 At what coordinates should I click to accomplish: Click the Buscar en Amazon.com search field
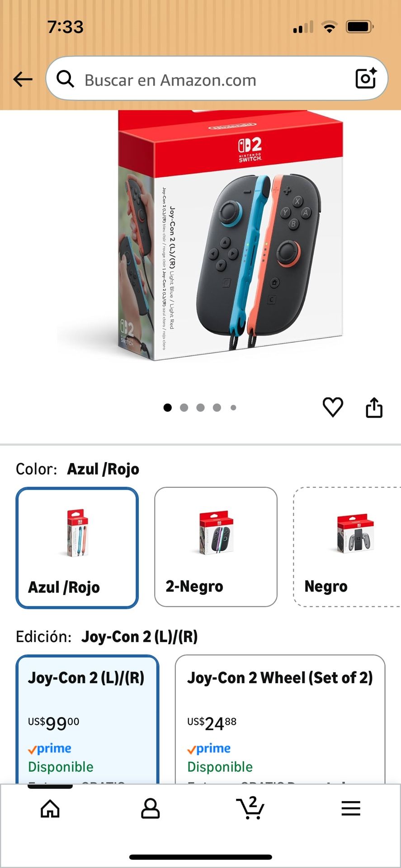(x=217, y=79)
